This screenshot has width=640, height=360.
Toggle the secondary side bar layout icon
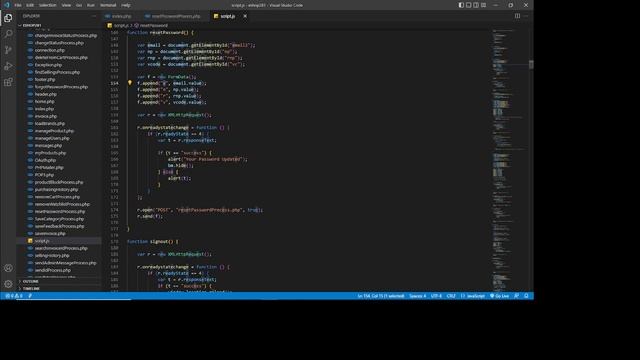[x=476, y=5]
